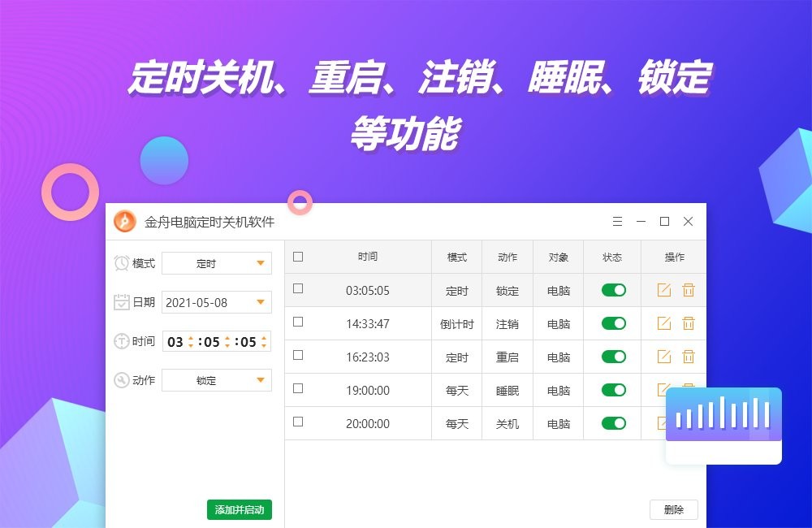Open the hamburger menu in the title bar

[x=617, y=221]
